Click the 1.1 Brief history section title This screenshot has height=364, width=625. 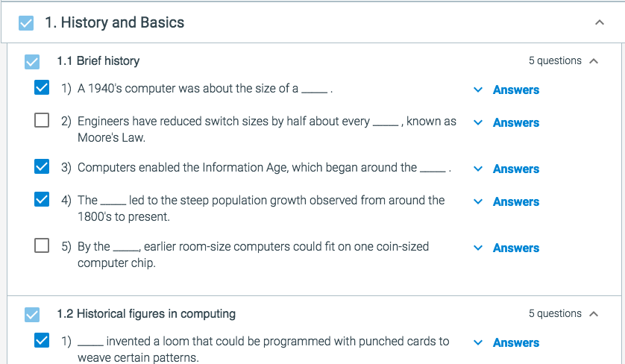point(98,60)
